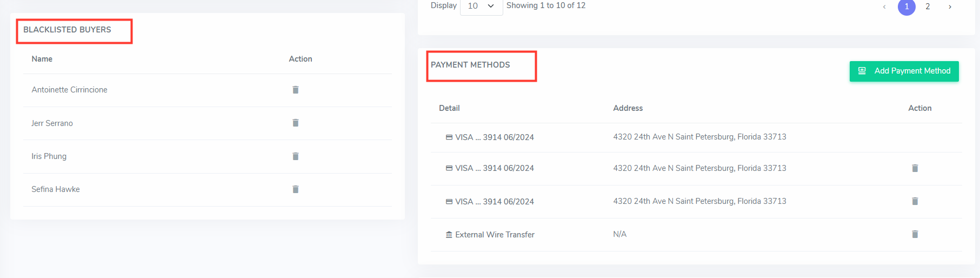Click trash icon on the second VISA row
Image resolution: width=980 pixels, height=278 pixels.
pos(915,168)
